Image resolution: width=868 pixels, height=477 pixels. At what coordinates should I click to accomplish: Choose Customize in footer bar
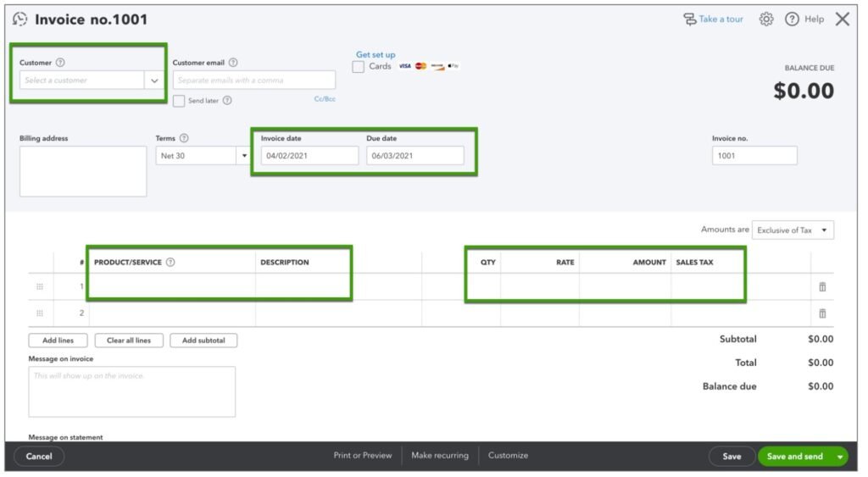point(509,456)
